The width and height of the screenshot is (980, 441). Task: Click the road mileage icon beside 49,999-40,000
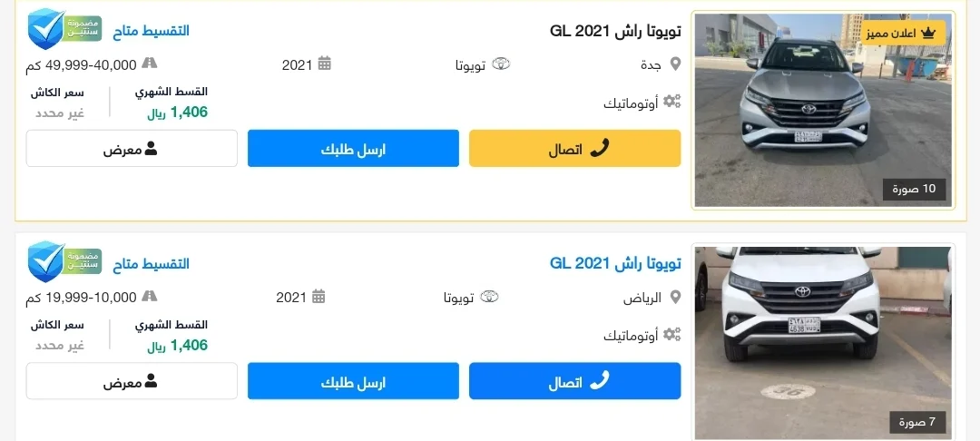[x=150, y=63]
